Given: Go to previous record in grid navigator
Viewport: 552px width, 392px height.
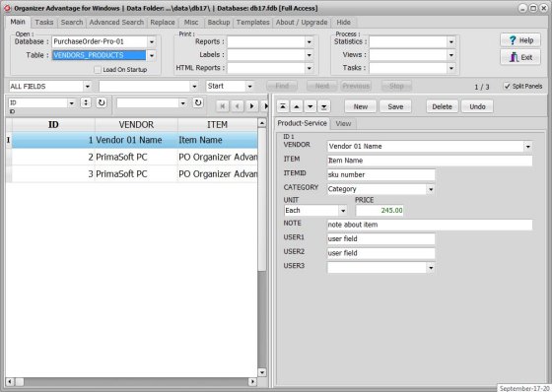Looking at the screenshot, I should [x=238, y=106].
